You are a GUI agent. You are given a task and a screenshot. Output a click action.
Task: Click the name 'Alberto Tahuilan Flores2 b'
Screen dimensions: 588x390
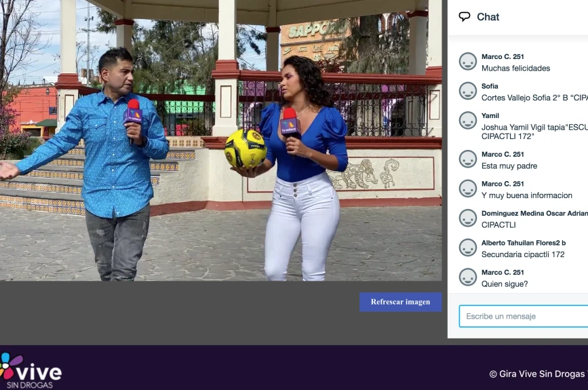point(524,243)
